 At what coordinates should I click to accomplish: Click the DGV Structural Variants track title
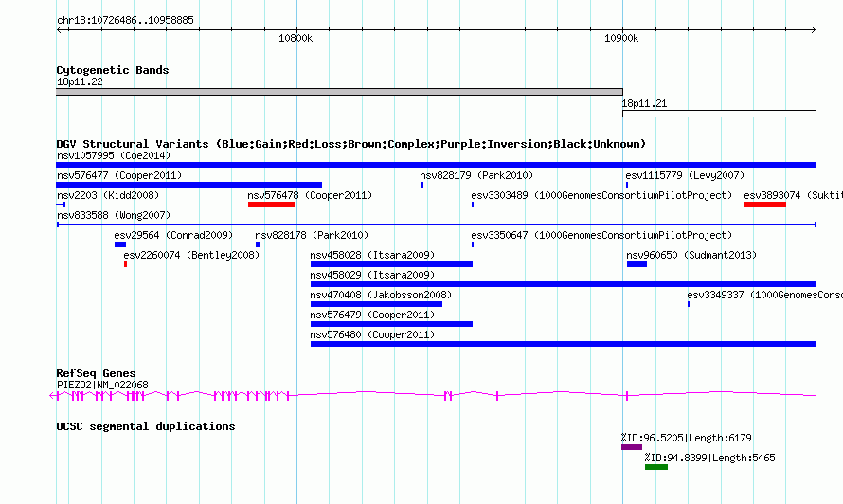pyautogui.click(x=350, y=144)
